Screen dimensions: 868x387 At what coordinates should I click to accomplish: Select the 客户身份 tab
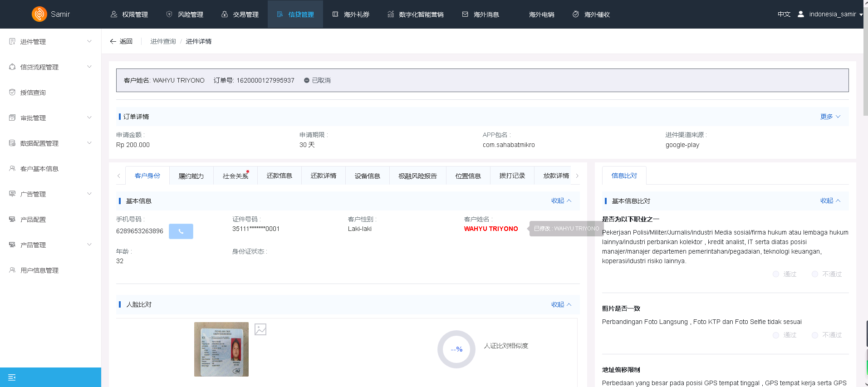click(147, 176)
